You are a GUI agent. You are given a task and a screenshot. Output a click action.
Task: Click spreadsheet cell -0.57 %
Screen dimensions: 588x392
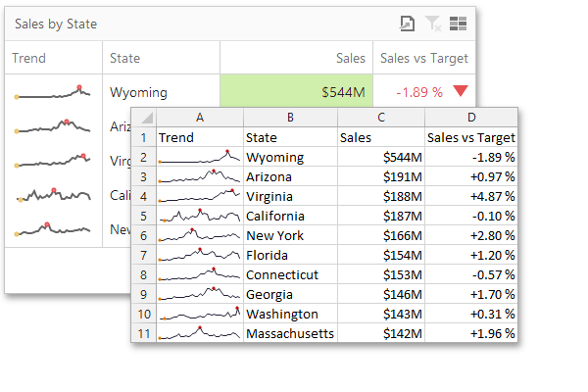point(471,274)
